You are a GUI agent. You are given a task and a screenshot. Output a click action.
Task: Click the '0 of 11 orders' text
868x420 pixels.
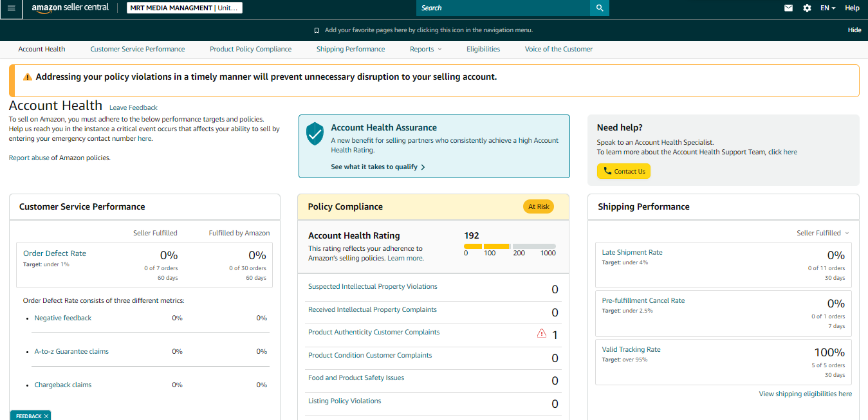point(827,268)
